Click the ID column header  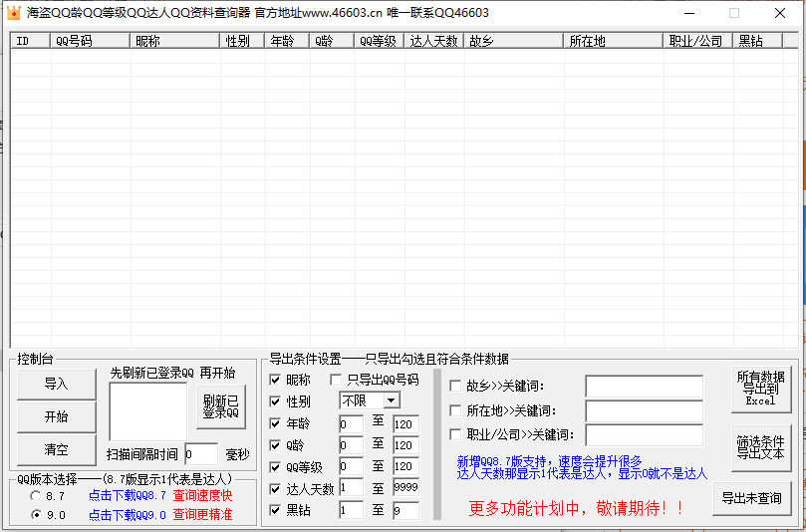(31, 41)
